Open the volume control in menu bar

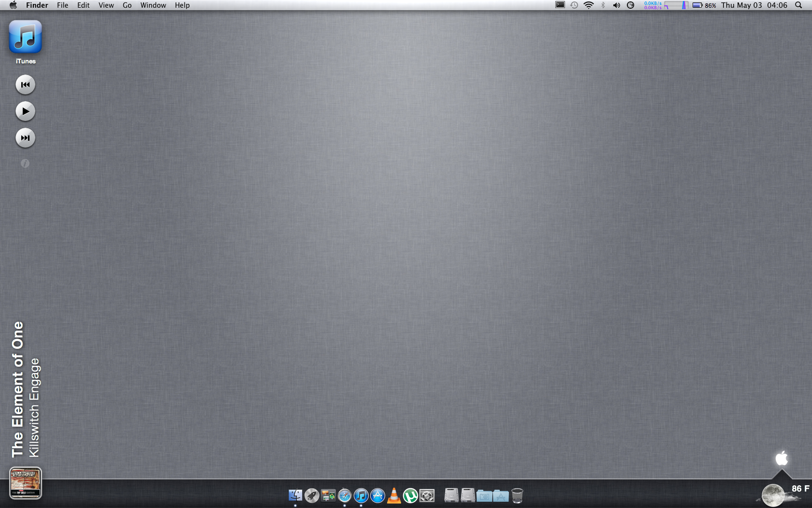[x=617, y=5]
